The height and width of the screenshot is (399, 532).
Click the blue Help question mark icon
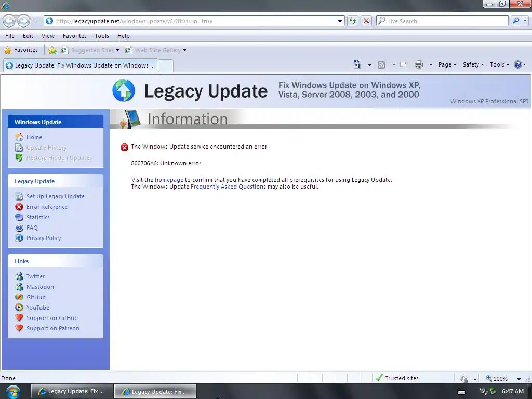[x=518, y=64]
